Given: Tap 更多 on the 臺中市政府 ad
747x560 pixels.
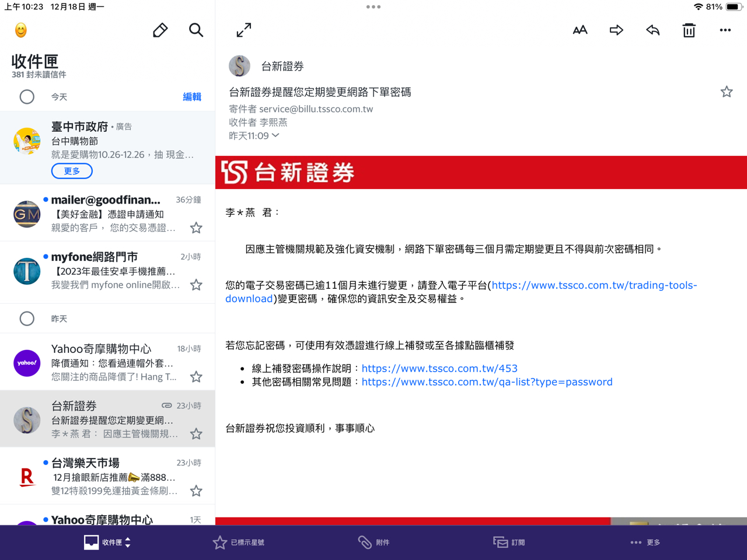Looking at the screenshot, I should click(72, 171).
